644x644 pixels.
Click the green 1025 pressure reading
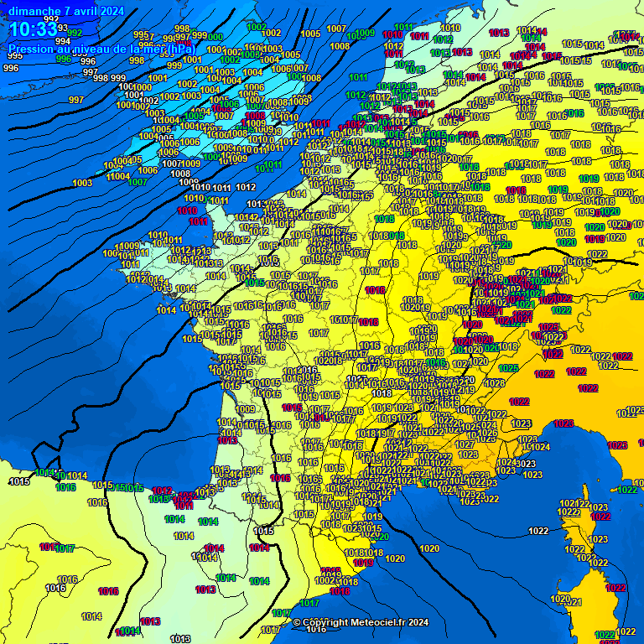pyautogui.click(x=508, y=368)
